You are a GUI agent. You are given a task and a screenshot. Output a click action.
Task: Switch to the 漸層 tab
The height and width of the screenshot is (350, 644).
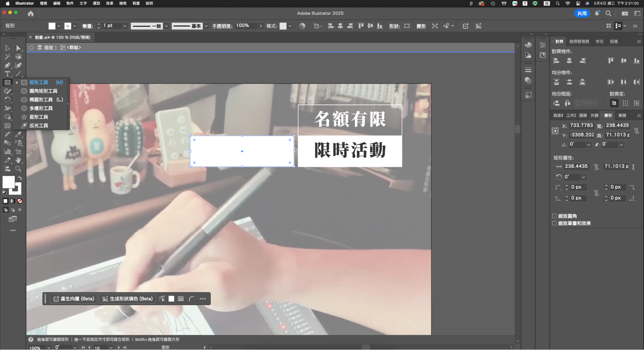coord(622,115)
